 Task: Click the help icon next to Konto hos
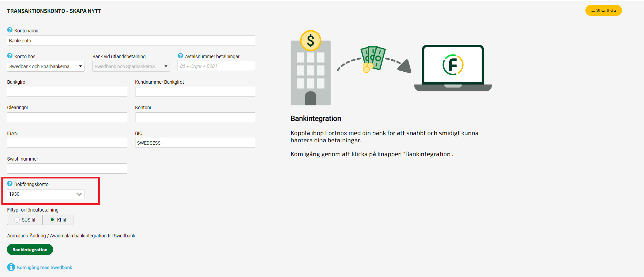[x=10, y=56]
